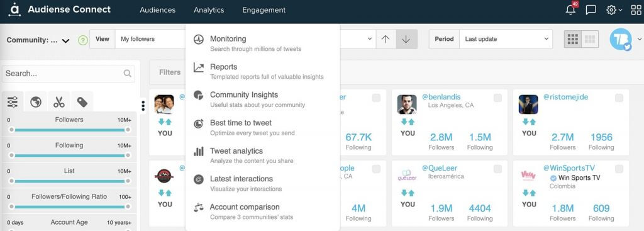Screen dimensions: 644x231
Task: Select the tag filter tab icon
Action: 82,101
